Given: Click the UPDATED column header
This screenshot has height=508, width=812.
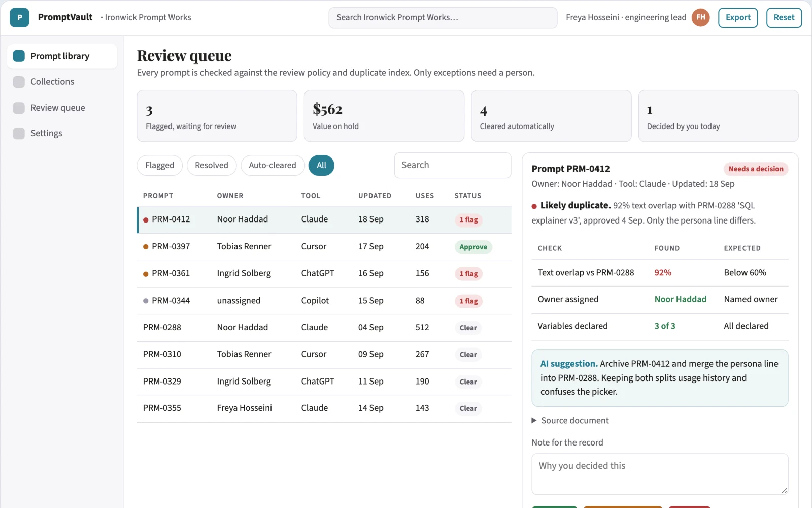Looking at the screenshot, I should 375,196.
